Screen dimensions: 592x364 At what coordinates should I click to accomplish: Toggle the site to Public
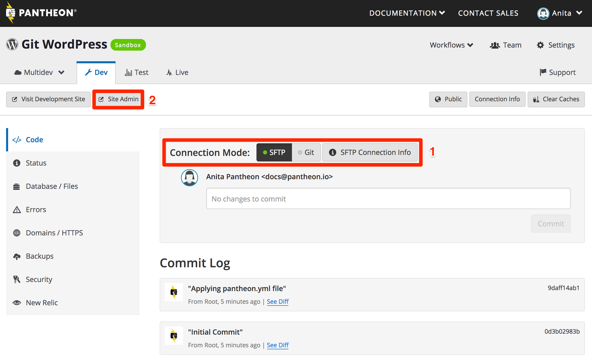[448, 99]
